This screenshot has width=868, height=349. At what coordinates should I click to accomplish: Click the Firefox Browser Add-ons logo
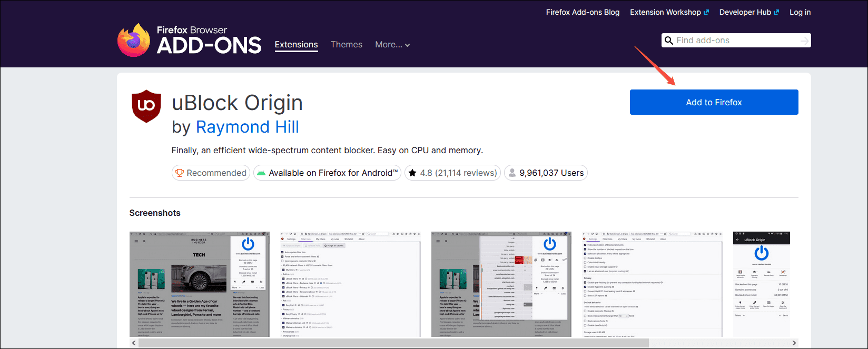[190, 40]
